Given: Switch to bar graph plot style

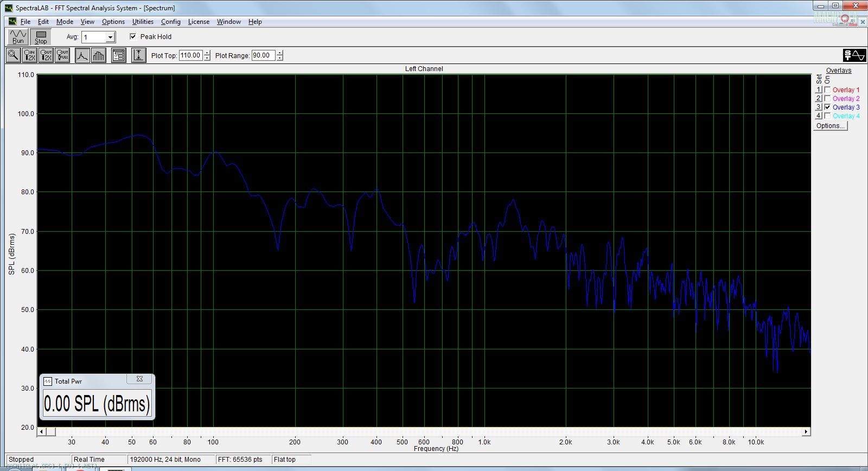Looking at the screenshot, I should pos(99,55).
